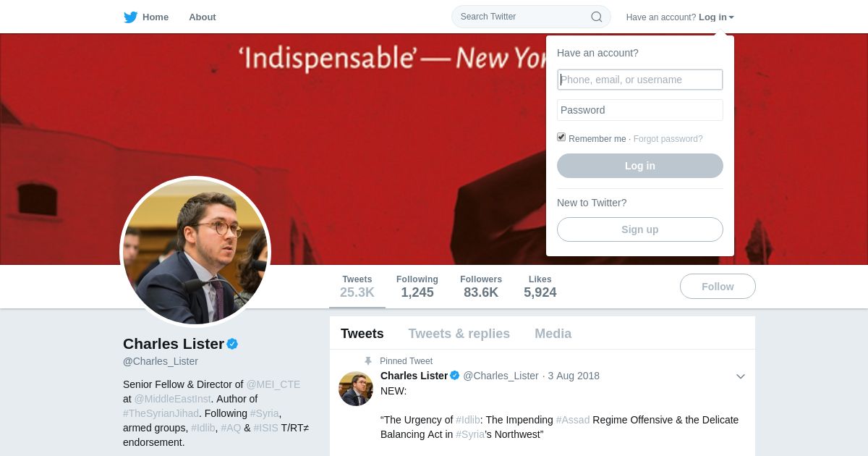The image size is (868, 456).
Task: Toggle the Remember me checkbox
Action: pos(561,138)
